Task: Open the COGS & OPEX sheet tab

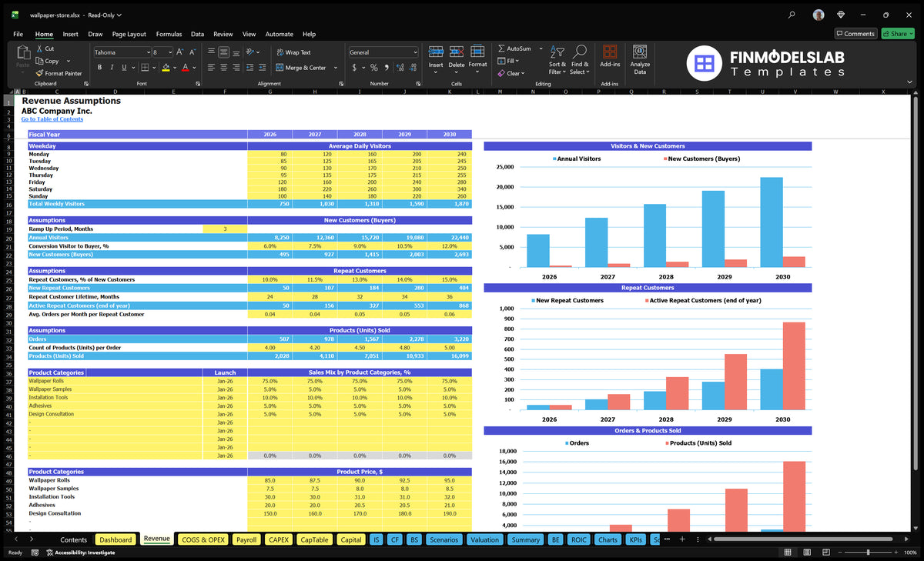Action: tap(203, 539)
